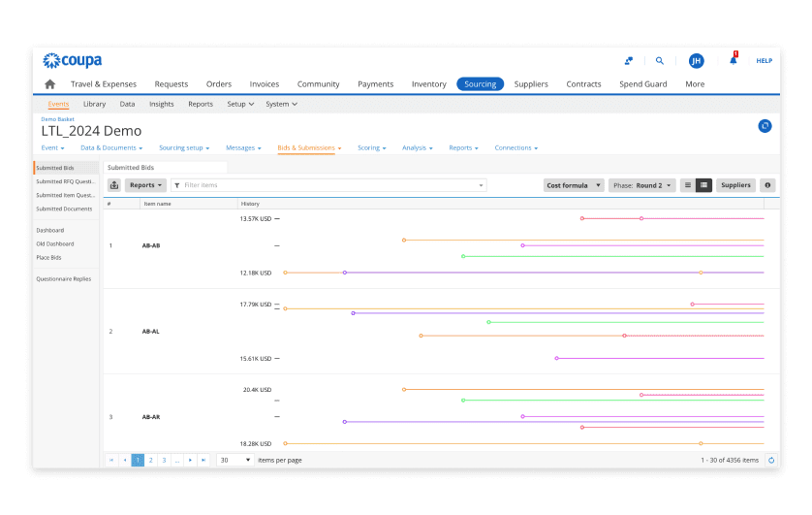Open the Analysis menu

[418, 147]
